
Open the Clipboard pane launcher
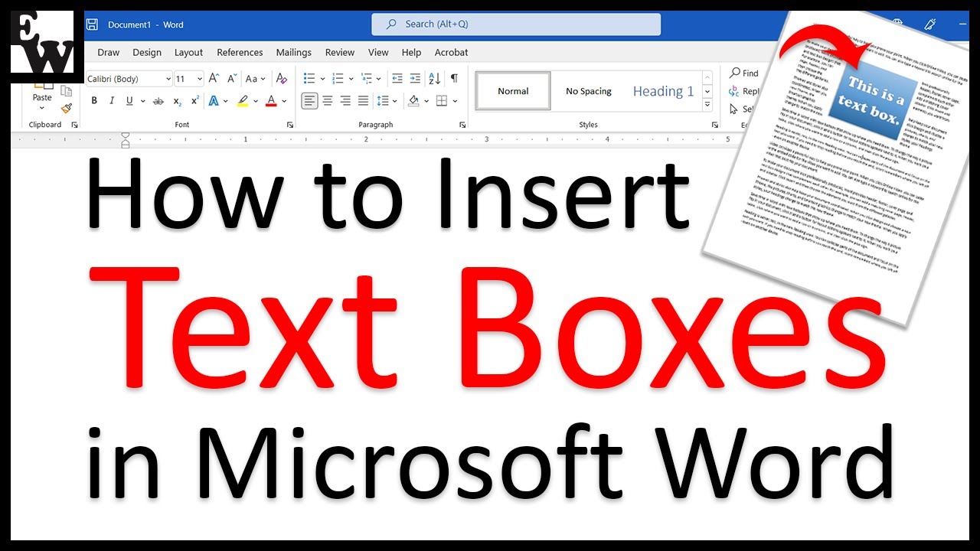[73, 125]
